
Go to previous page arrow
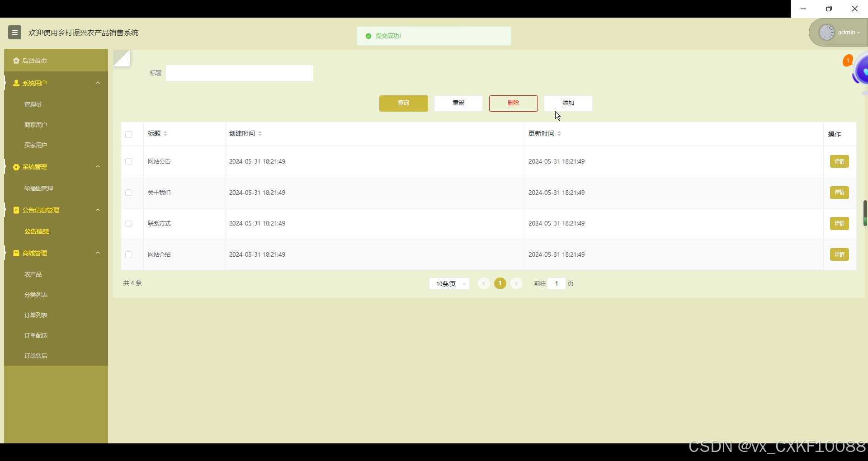pos(484,283)
